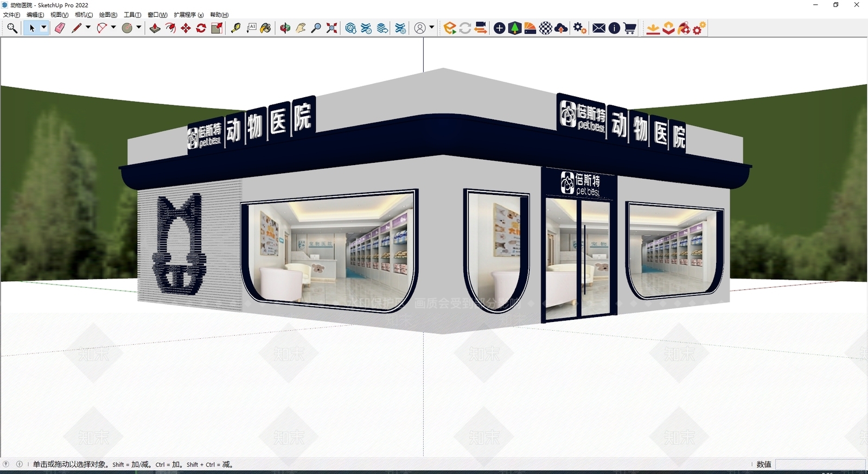Select the Pan hand tool

pos(301,28)
